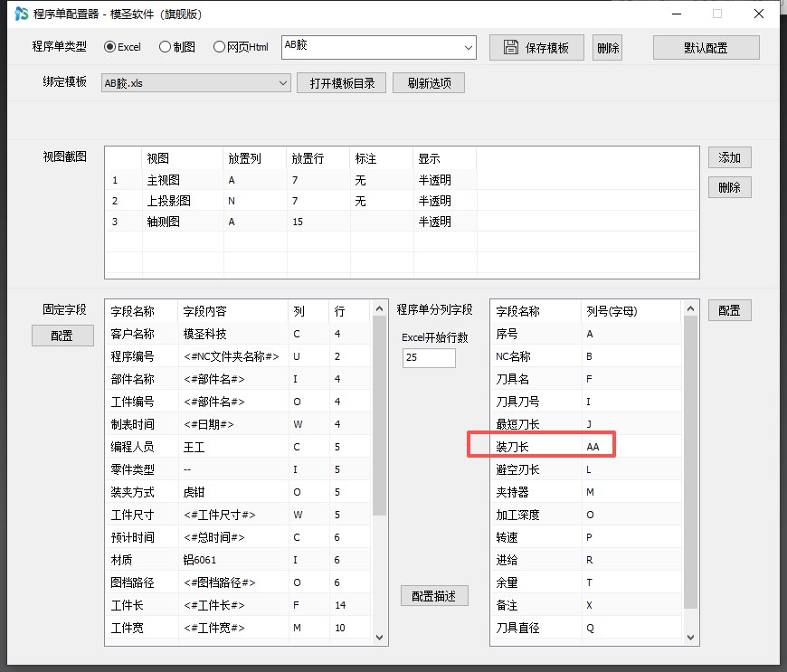Delete the template with top 删除 button
Screen dimensions: 787x672
(607, 48)
